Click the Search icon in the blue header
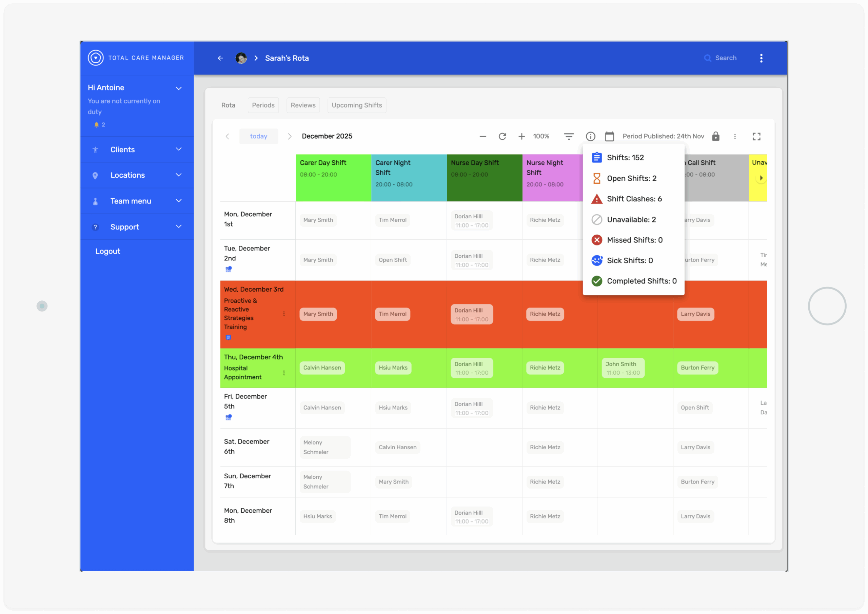868x614 pixels. point(707,58)
